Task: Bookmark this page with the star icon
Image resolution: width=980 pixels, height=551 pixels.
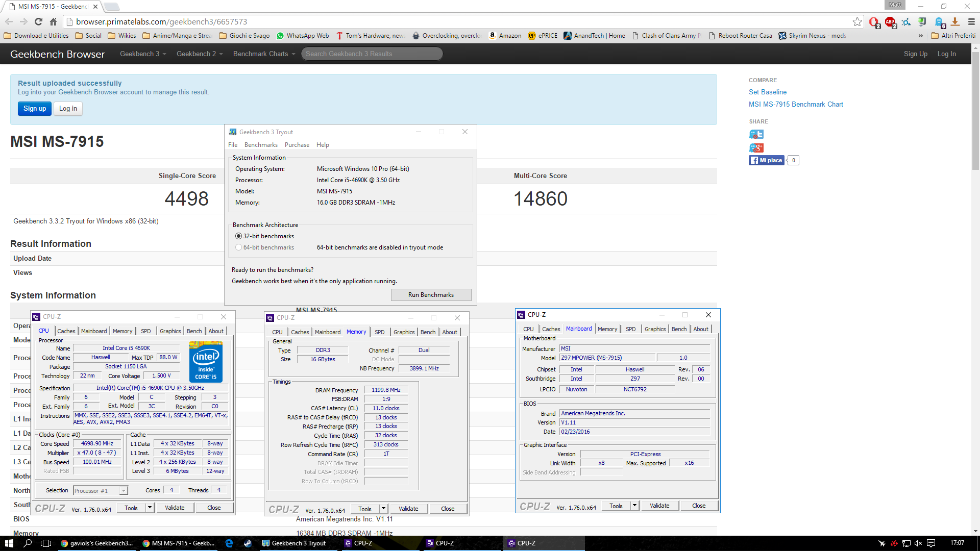Action: (857, 21)
